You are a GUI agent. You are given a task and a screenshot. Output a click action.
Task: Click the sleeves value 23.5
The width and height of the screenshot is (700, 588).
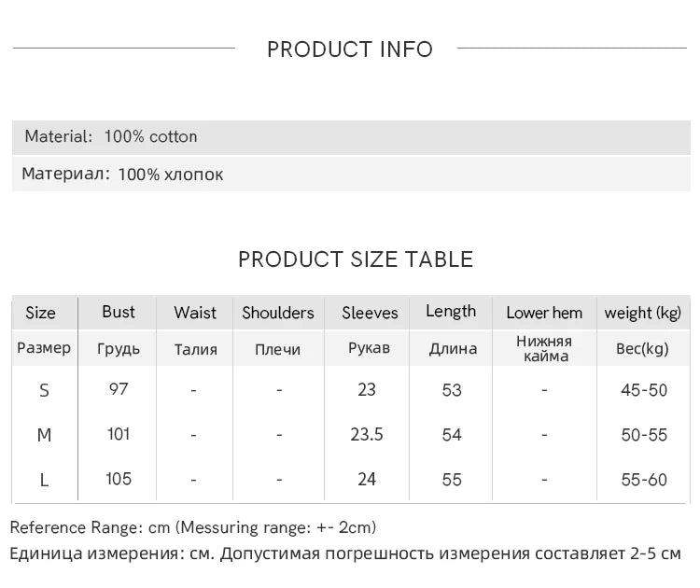click(367, 434)
